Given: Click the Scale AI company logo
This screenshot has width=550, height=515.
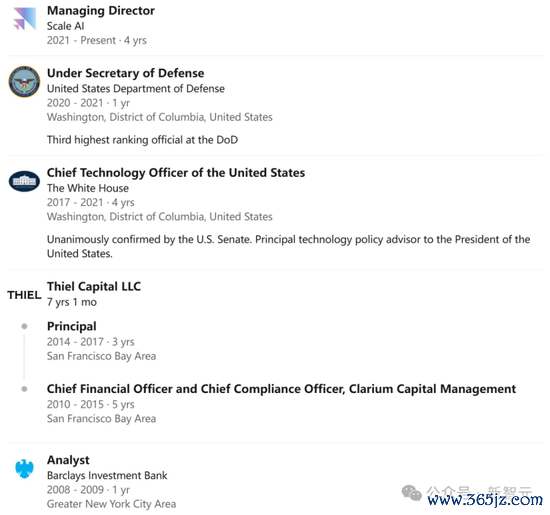Looking at the screenshot, I should (25, 19).
